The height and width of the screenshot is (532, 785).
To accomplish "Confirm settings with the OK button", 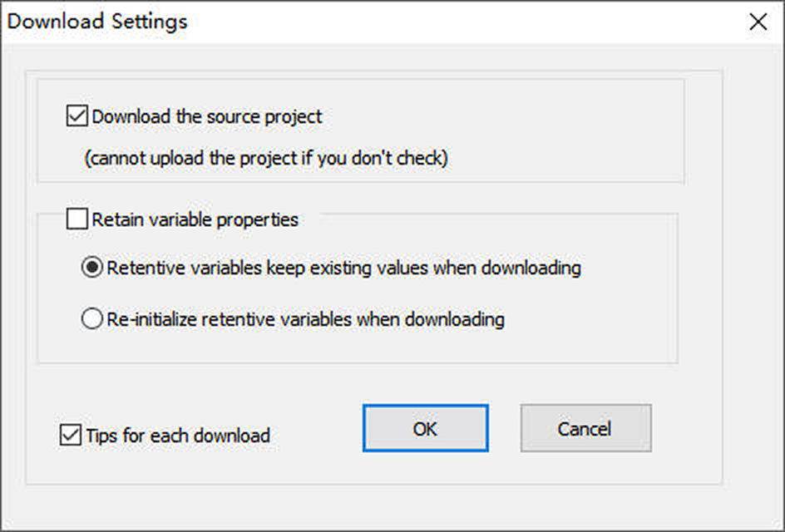I will coord(425,428).
